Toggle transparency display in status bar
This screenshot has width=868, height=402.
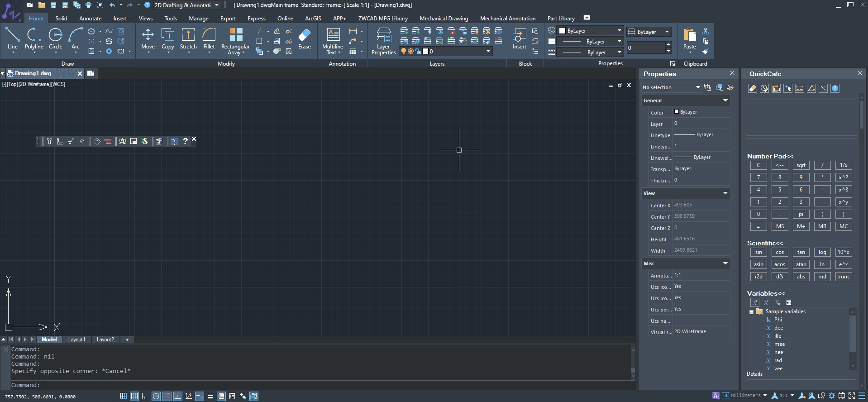(x=221, y=396)
